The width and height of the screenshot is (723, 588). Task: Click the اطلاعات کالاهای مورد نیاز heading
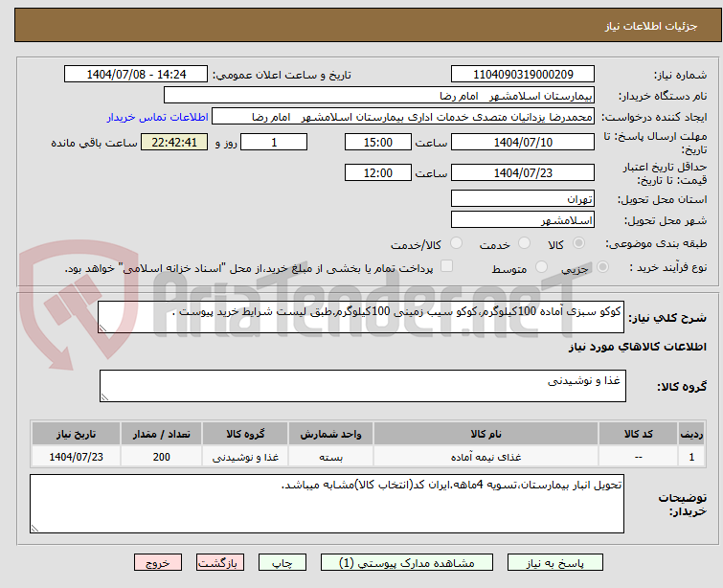[637, 347]
